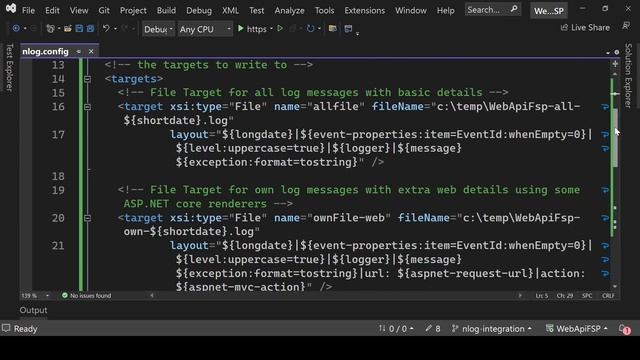Screen dimensions: 640x360
Task: Click the Visual Studio logo icon
Action: click(x=11, y=9)
